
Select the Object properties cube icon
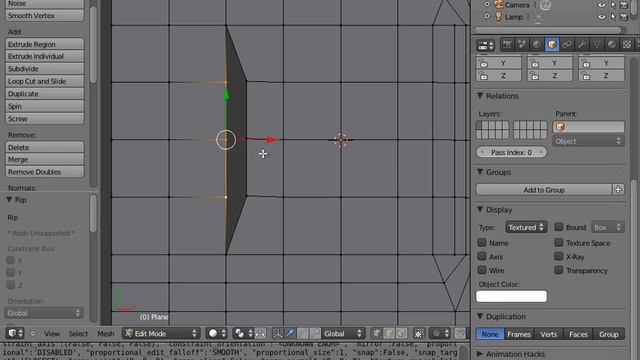pyautogui.click(x=552, y=44)
